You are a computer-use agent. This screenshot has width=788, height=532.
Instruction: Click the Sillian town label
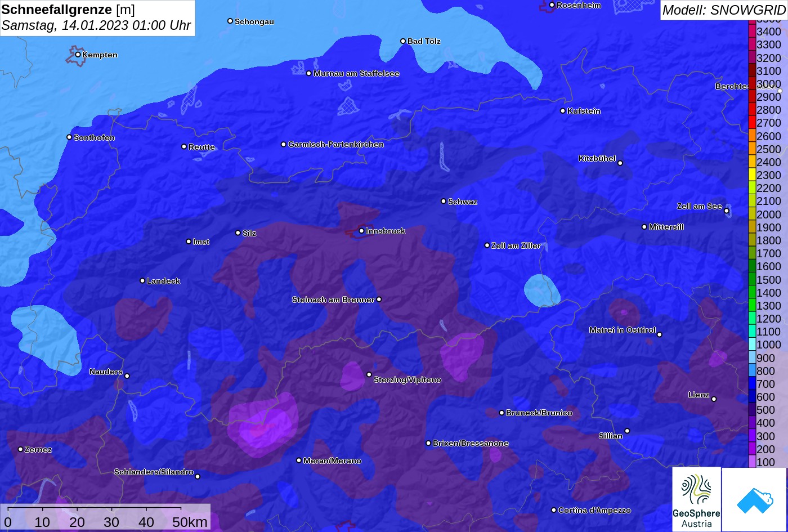tap(611, 436)
